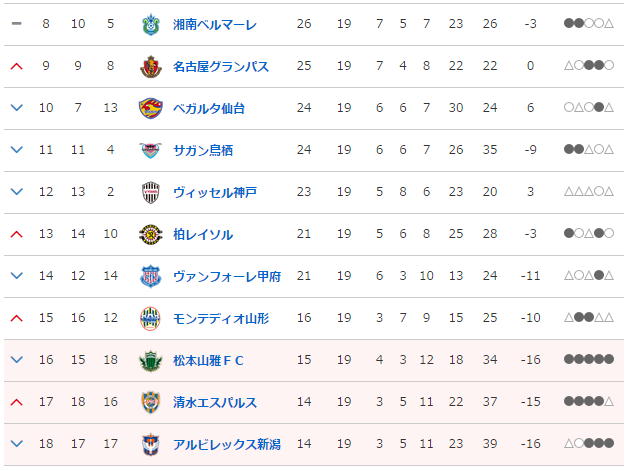Select the ヴィッセル神戸 team name
Screen dimensions: 628x471
214,192
